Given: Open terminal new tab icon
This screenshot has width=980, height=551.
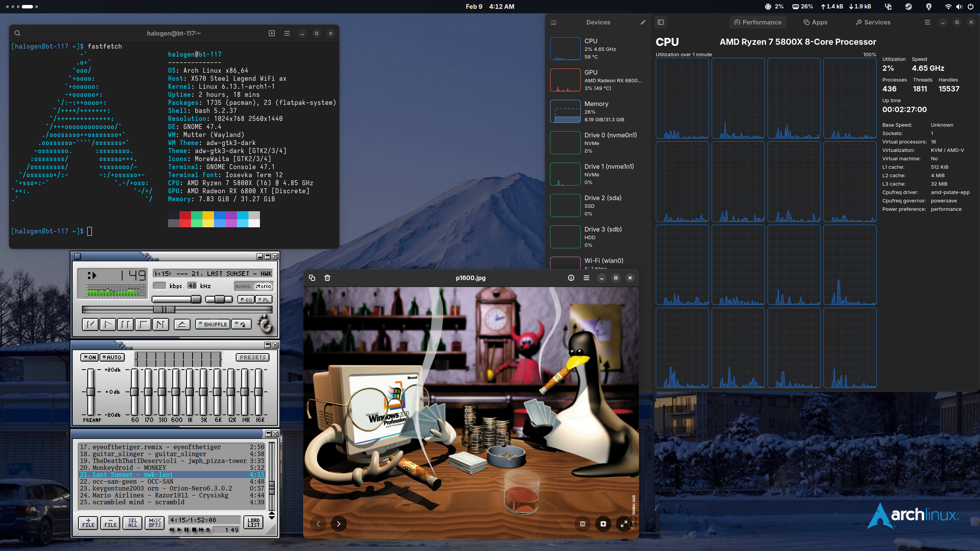Looking at the screenshot, I should click(272, 33).
